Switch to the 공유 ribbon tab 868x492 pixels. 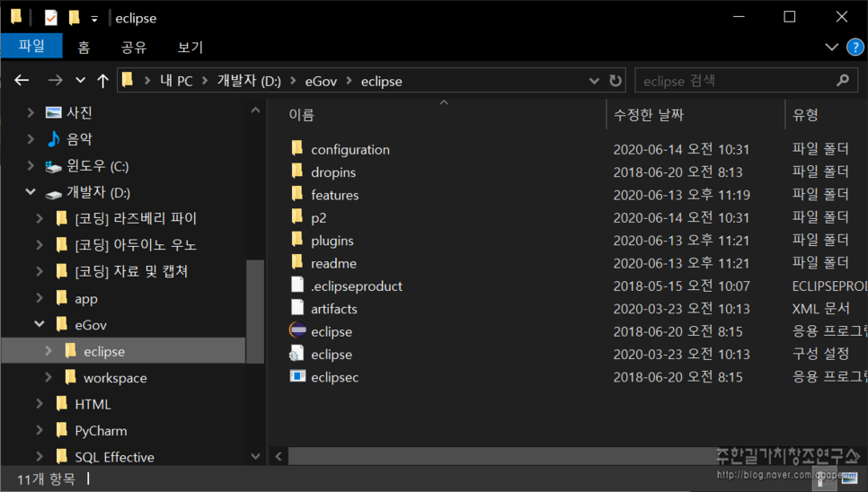pyautogui.click(x=133, y=47)
